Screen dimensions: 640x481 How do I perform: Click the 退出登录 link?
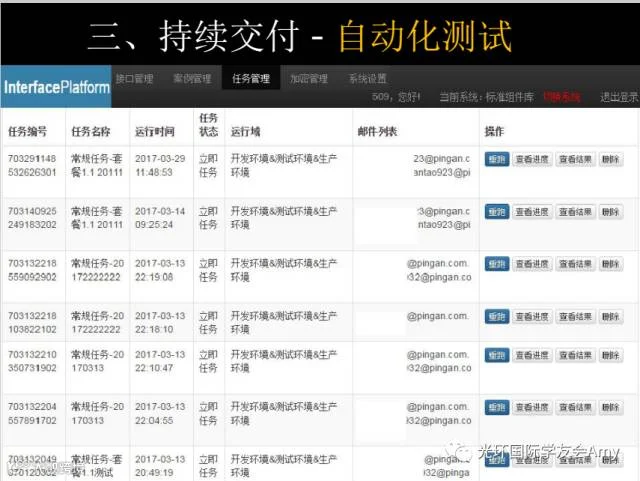[x=619, y=97]
